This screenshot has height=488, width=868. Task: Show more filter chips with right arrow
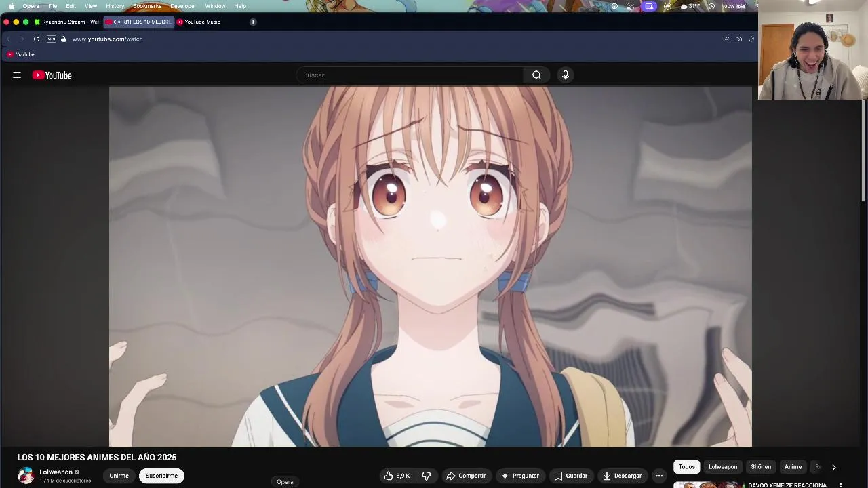(833, 467)
